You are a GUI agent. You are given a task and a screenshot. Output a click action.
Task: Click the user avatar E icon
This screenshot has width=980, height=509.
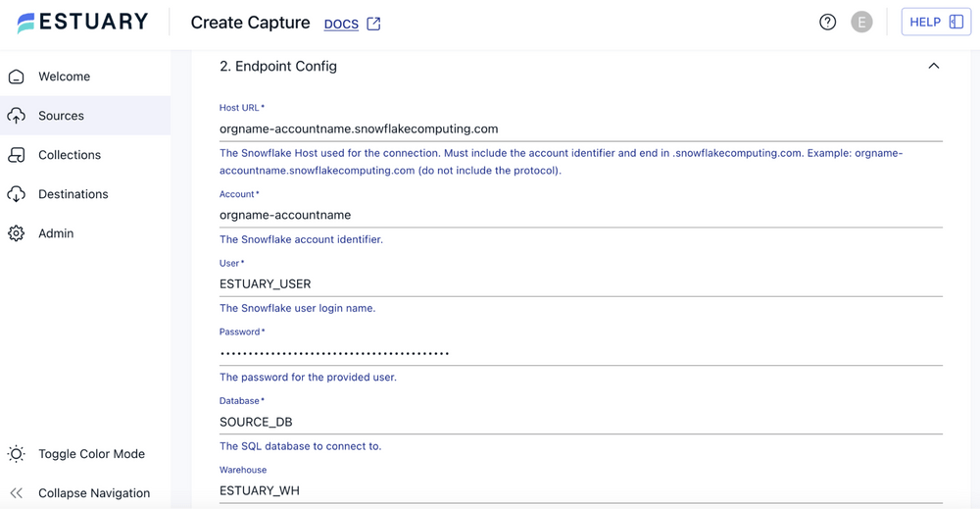coord(861,23)
